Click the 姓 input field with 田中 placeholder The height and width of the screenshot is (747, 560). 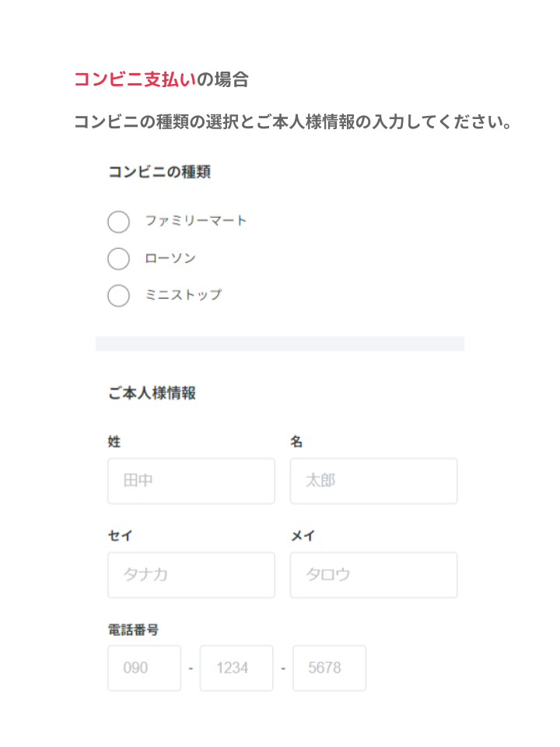pyautogui.click(x=191, y=481)
